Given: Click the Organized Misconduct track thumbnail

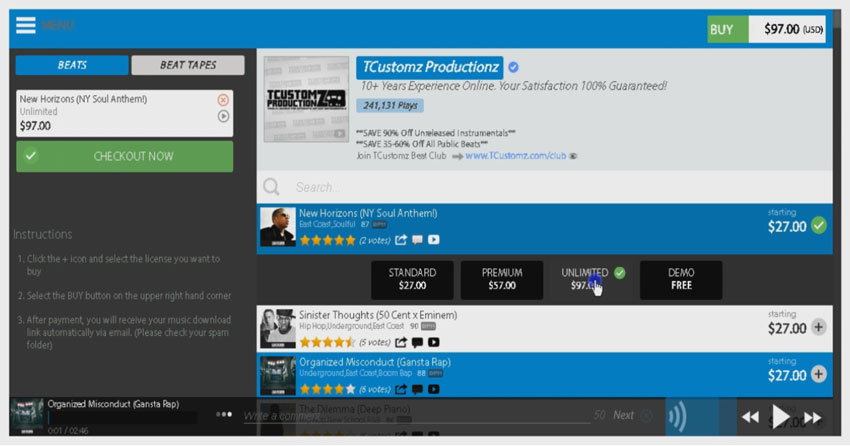Looking at the screenshot, I should [278, 375].
